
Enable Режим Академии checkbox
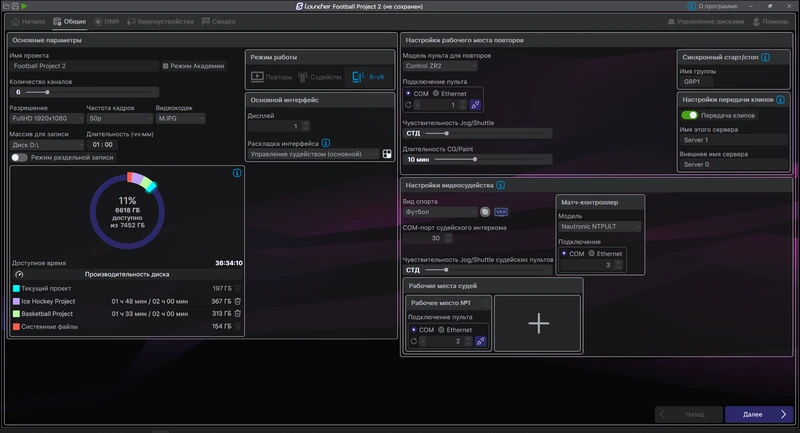click(x=166, y=66)
